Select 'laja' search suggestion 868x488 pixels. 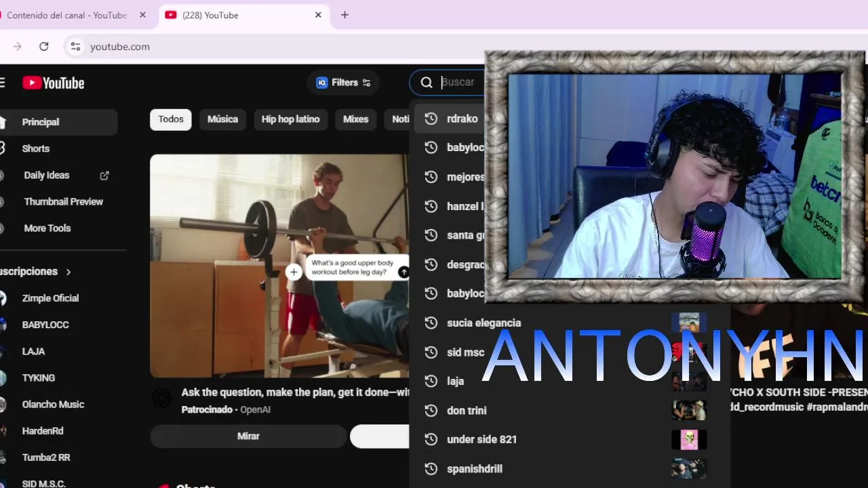(570, 381)
